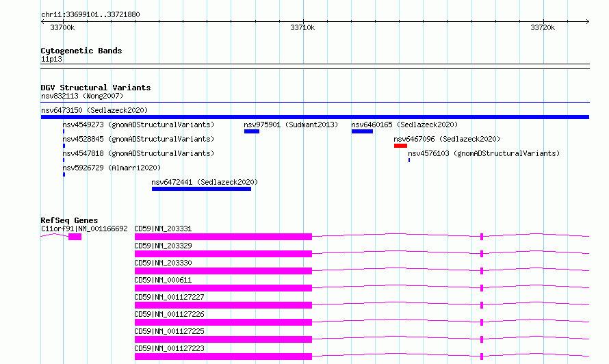The image size is (609, 364).
Task: Click the small exon on NM_203331 track
Action: 482,237
